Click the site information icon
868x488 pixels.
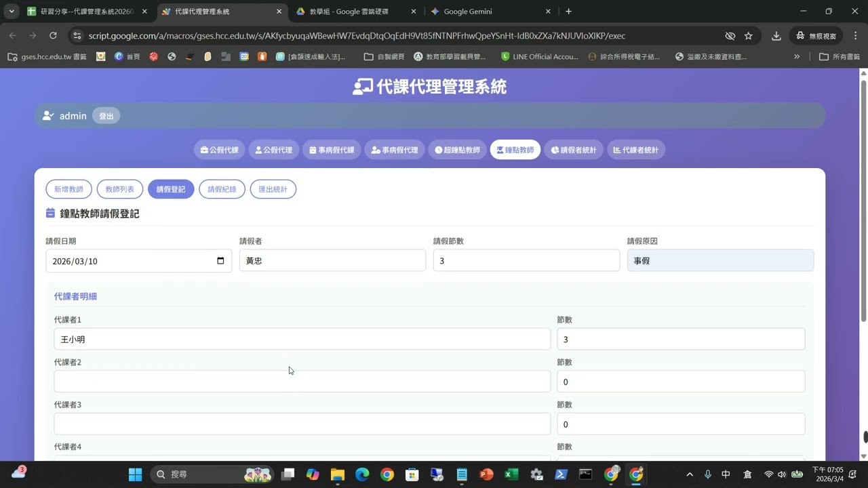click(x=77, y=36)
